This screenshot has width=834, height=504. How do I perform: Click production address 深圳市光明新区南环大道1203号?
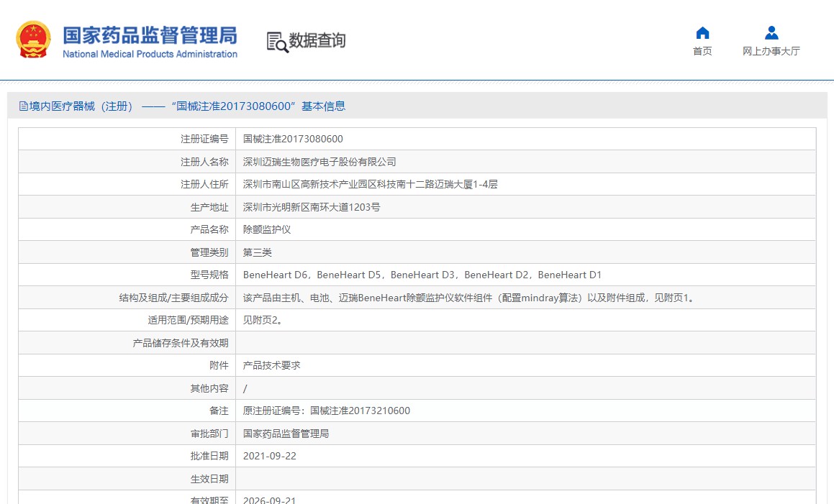(312, 207)
